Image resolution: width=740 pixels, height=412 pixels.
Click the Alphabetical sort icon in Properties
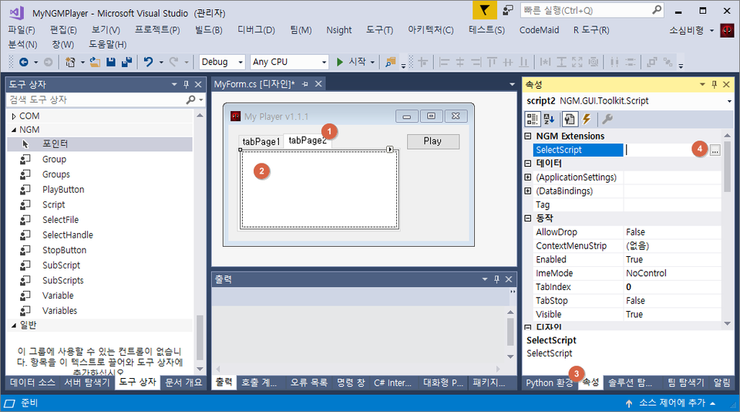point(549,119)
